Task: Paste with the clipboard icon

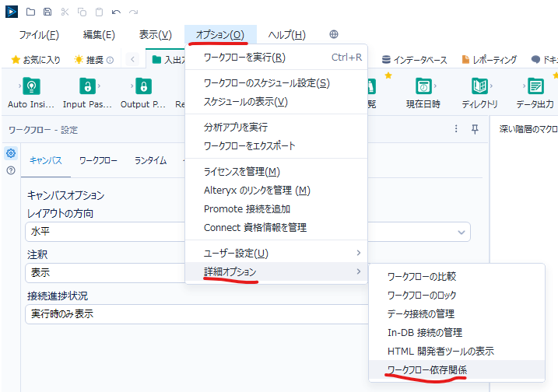Action: [99, 12]
